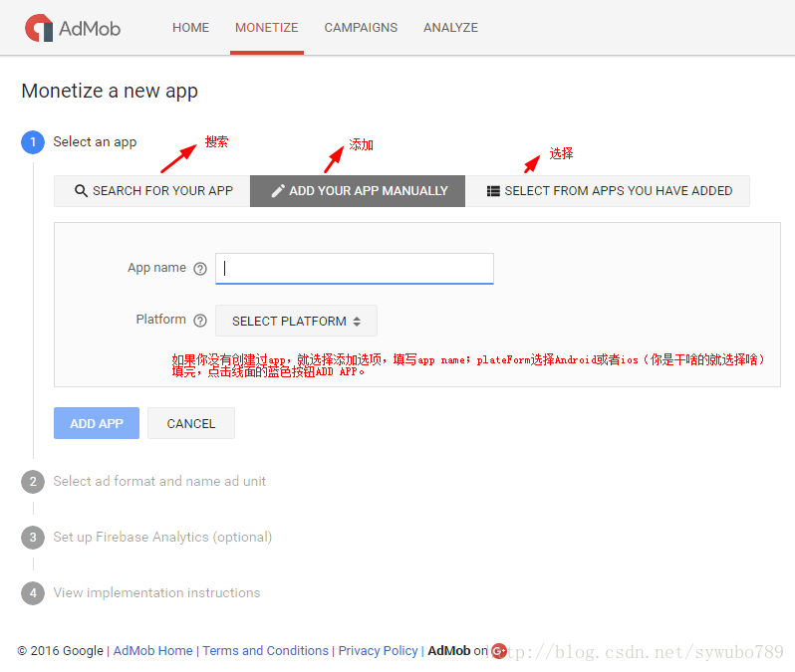The width and height of the screenshot is (795, 672).
Task: Click the Platform help icon
Action: click(200, 321)
